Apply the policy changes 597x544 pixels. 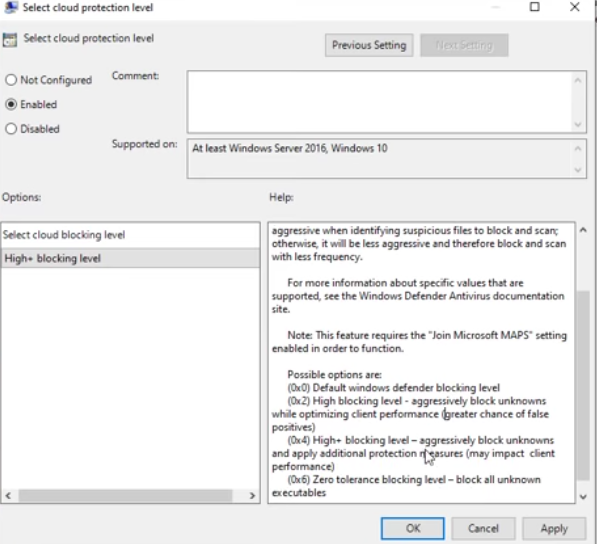pos(554,528)
